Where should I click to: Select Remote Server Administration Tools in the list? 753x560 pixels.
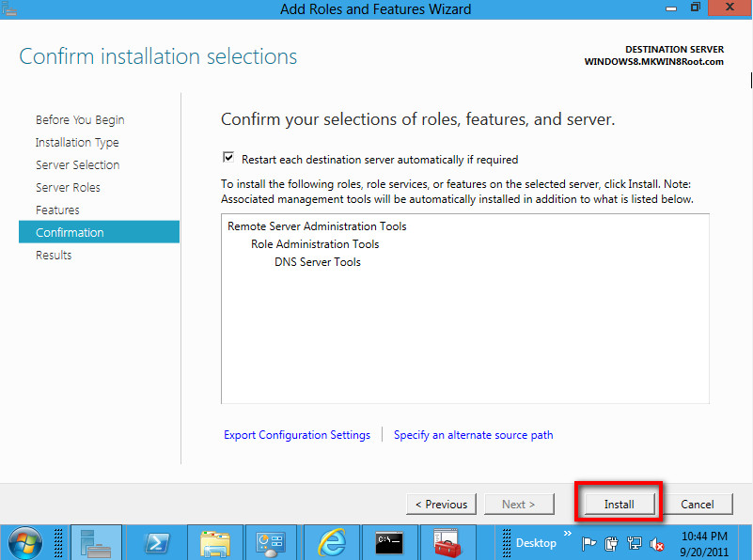coord(316,226)
